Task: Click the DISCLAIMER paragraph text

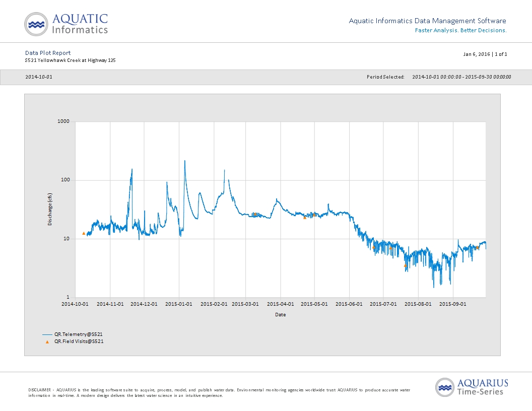Action: pos(219,393)
